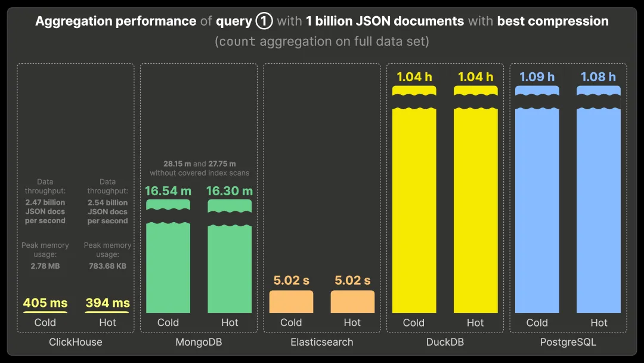
Task: Click the DuckDB group label
Action: (445, 342)
